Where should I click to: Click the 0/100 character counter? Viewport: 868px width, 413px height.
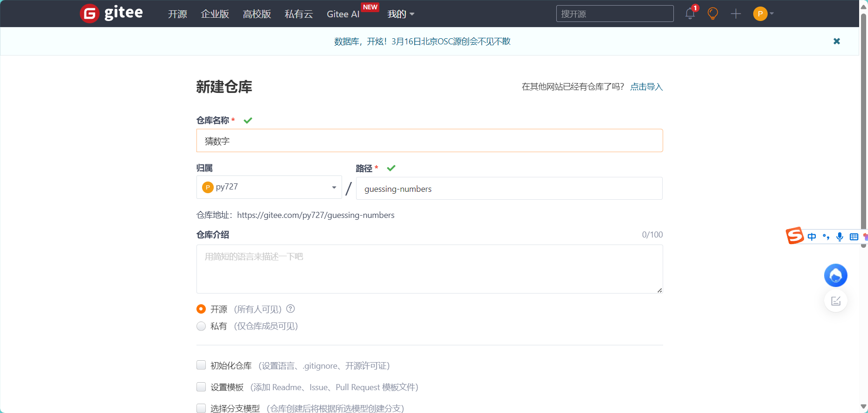pyautogui.click(x=652, y=235)
